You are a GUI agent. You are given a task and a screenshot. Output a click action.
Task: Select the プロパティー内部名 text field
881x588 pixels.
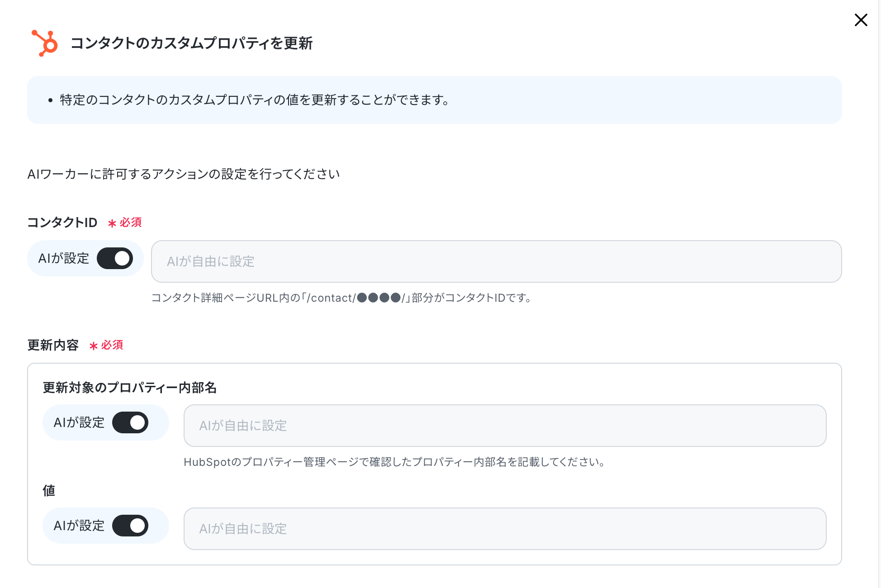pyautogui.click(x=505, y=426)
